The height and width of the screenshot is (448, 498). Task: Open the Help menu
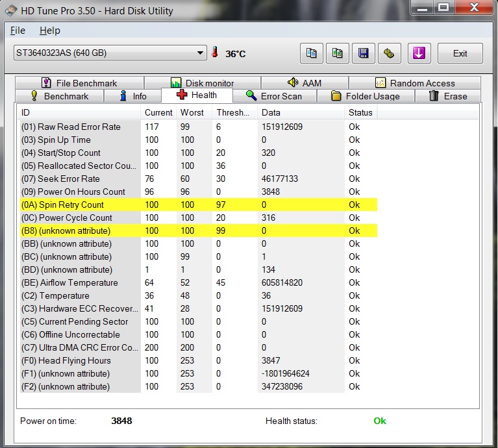(50, 31)
